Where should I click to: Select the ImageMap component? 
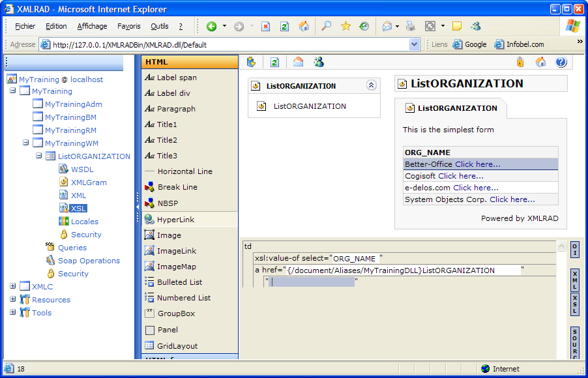(176, 267)
